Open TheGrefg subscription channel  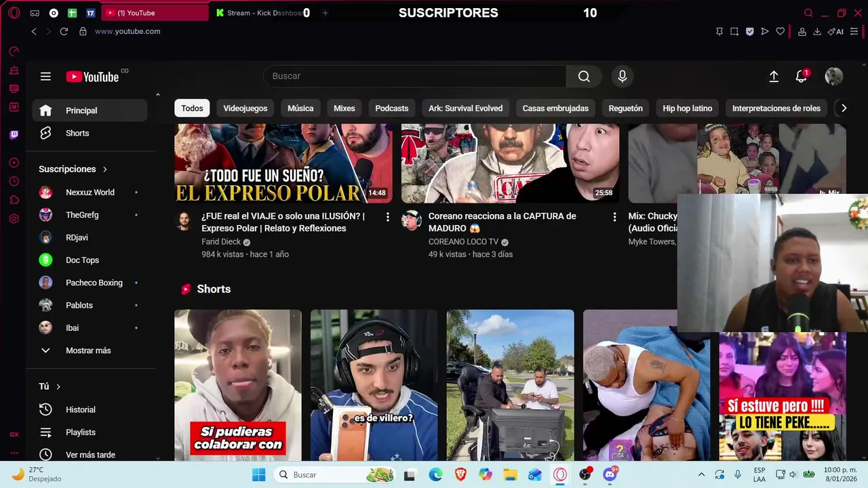click(90, 215)
